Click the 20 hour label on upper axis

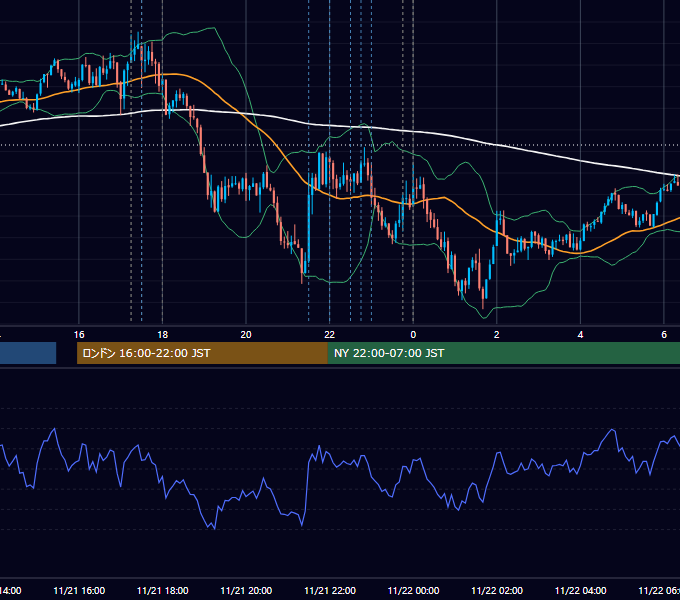pos(246,335)
